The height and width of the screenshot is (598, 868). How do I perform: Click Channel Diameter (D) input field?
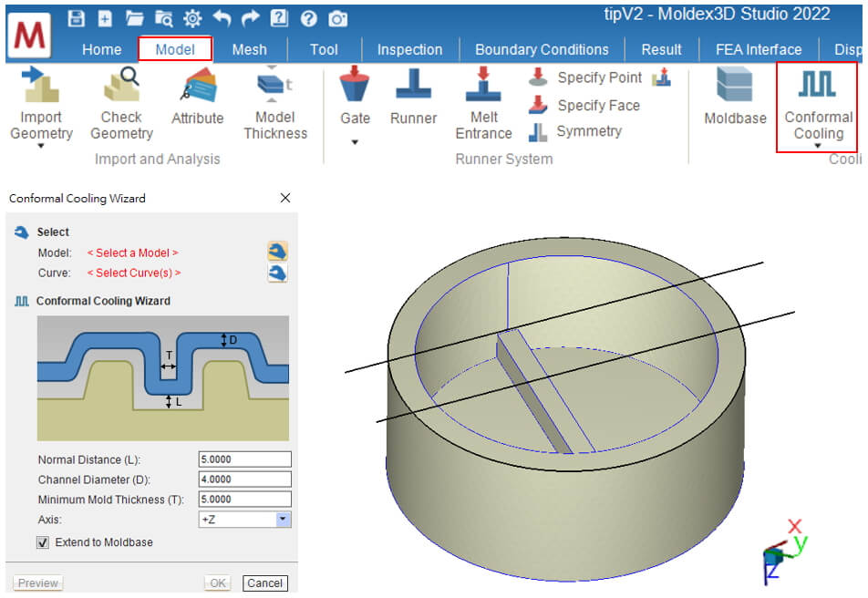pos(244,479)
